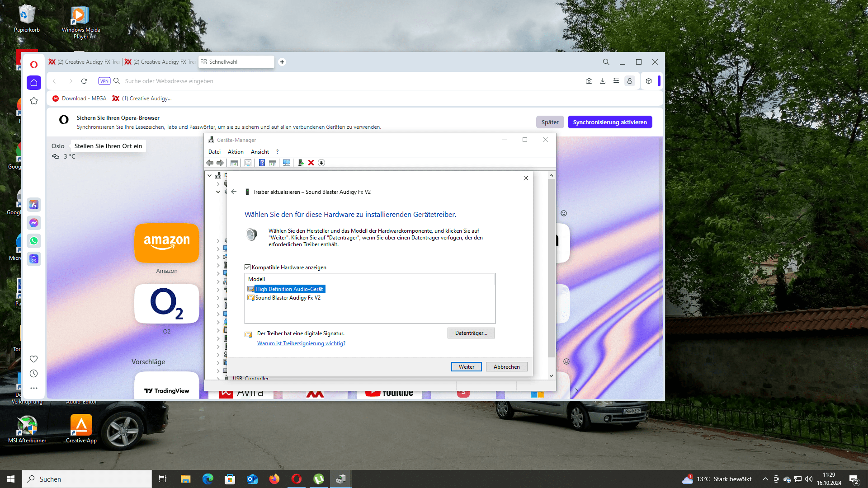The height and width of the screenshot is (488, 868).
Task: Open Creative App desktop shortcut
Action: 81,429
